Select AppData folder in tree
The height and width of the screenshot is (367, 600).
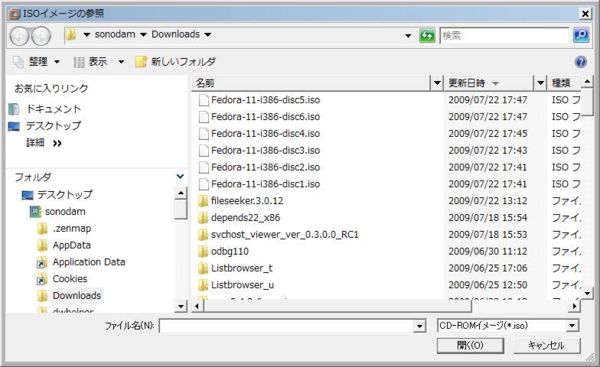(64, 245)
